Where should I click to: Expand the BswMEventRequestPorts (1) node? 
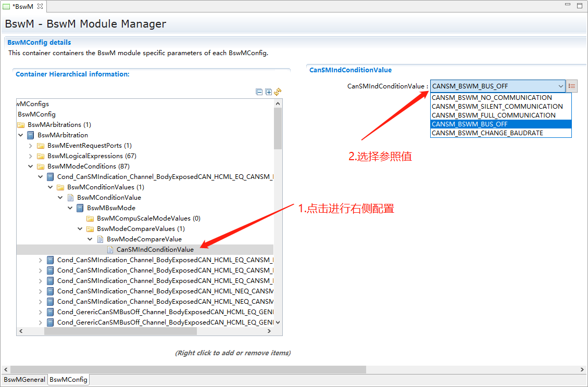31,146
